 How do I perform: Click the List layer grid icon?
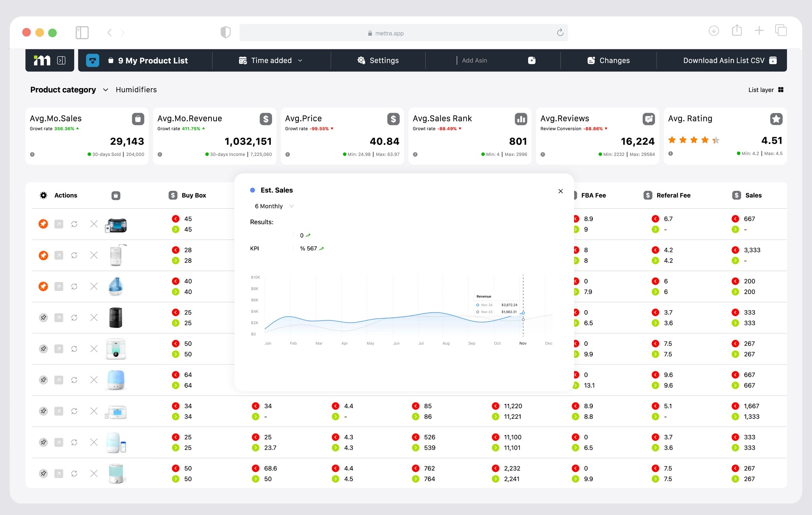(781, 90)
